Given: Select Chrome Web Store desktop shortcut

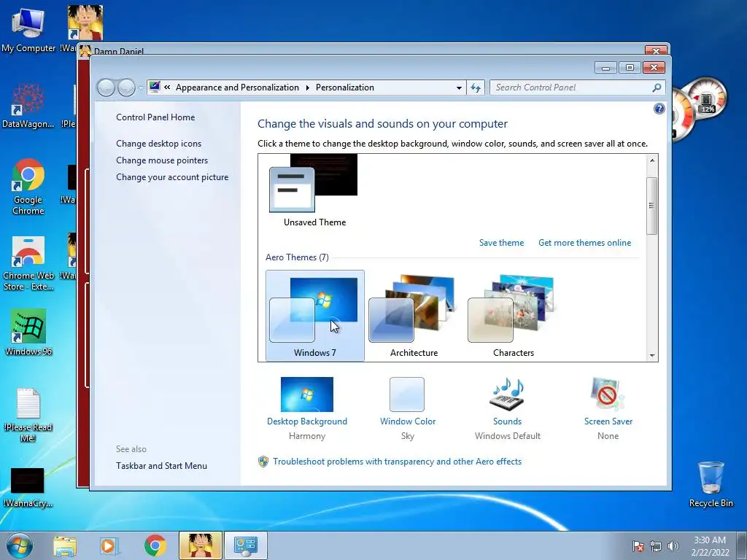Looking at the screenshot, I should [28, 263].
